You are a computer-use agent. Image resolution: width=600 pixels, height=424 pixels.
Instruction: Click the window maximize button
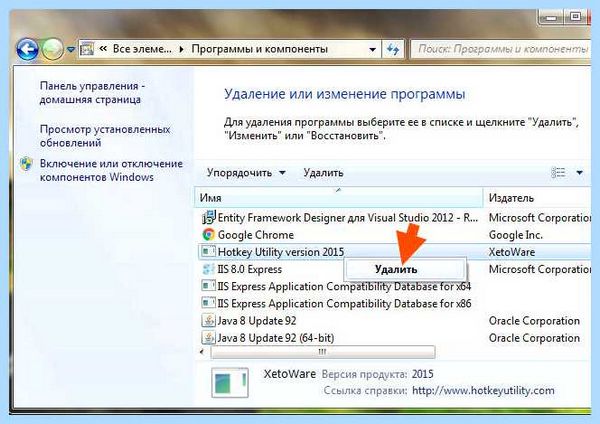(x=575, y=17)
